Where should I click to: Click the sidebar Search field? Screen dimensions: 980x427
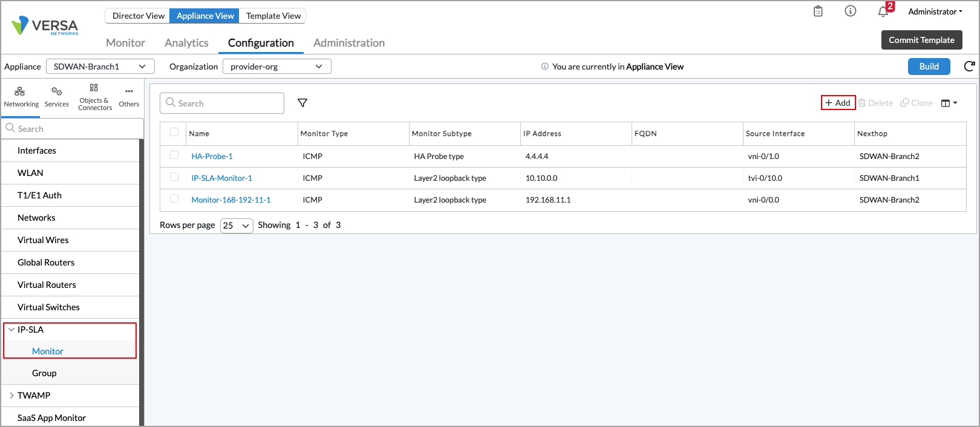click(x=73, y=128)
